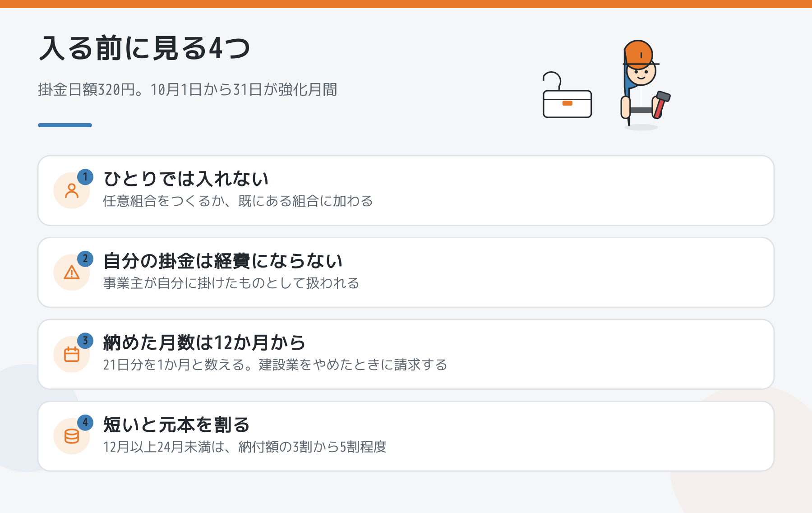Click the subtitle 掛金日額320円。10月1日から31日が強化月間
Image resolution: width=812 pixels, height=513 pixels.
click(x=188, y=90)
